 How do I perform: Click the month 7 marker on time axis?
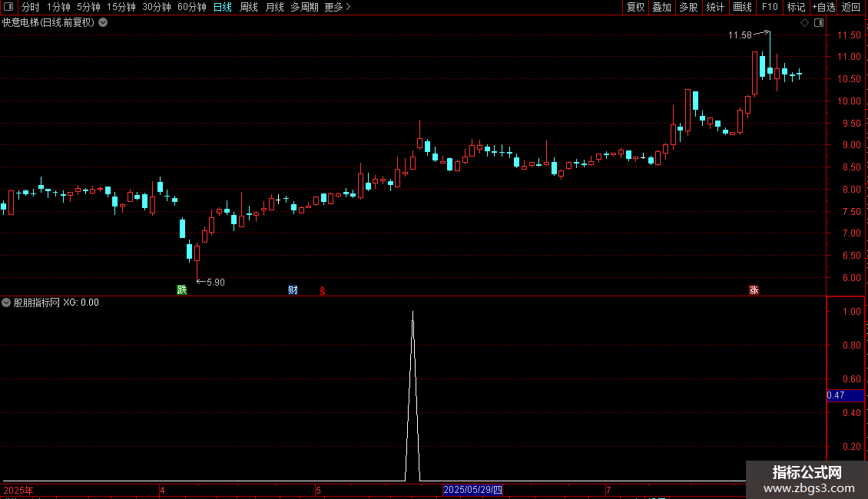point(608,490)
